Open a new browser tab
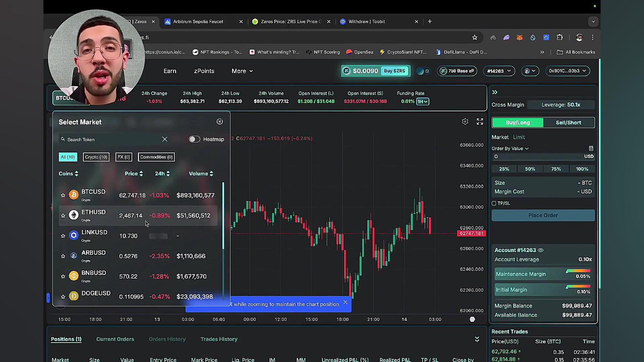Image resolution: width=644 pixels, height=362 pixels. click(x=430, y=21)
